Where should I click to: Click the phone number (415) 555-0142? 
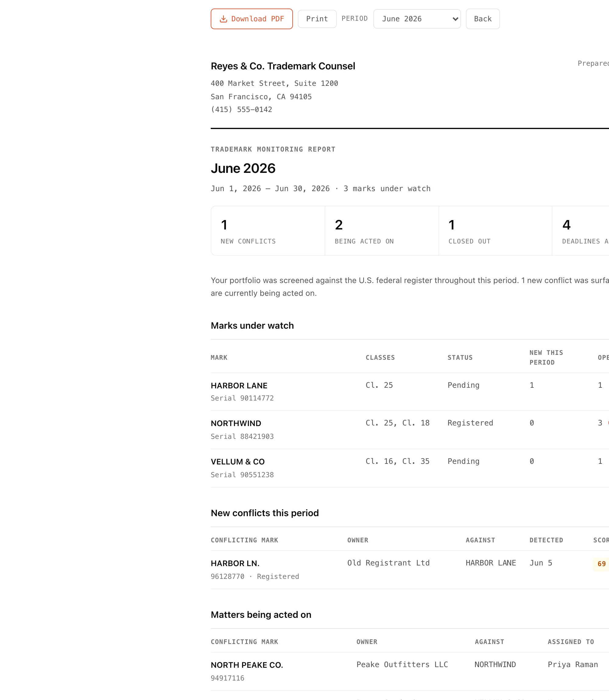coord(241,110)
